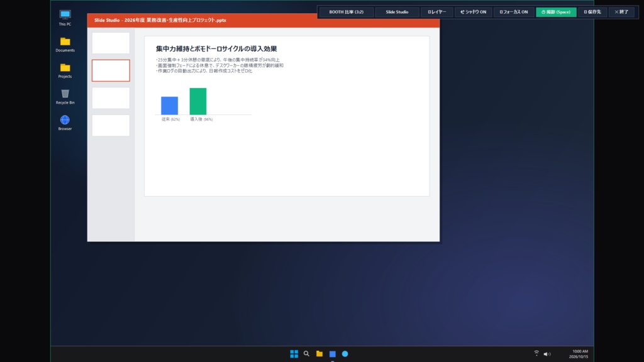Open the taskbar clock showing 10:00 AM

(x=579, y=354)
